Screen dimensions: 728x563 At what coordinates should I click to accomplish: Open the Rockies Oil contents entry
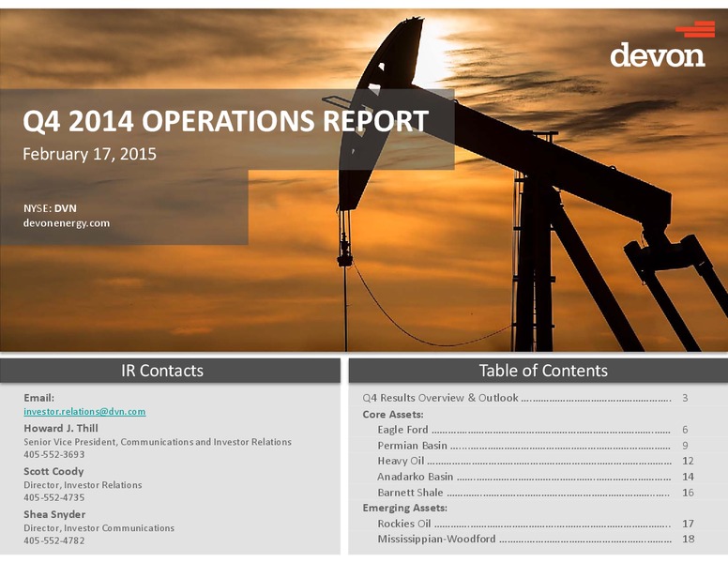(535, 524)
